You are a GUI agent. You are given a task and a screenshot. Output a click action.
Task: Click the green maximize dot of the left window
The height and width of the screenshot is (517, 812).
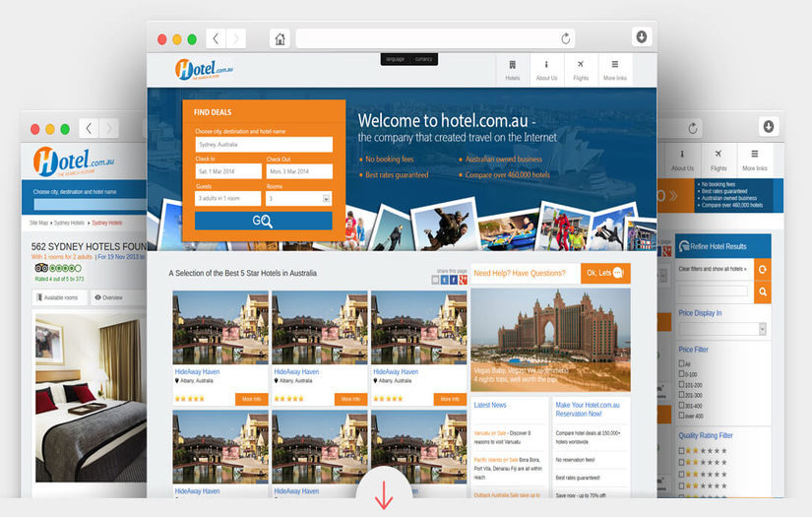click(65, 129)
